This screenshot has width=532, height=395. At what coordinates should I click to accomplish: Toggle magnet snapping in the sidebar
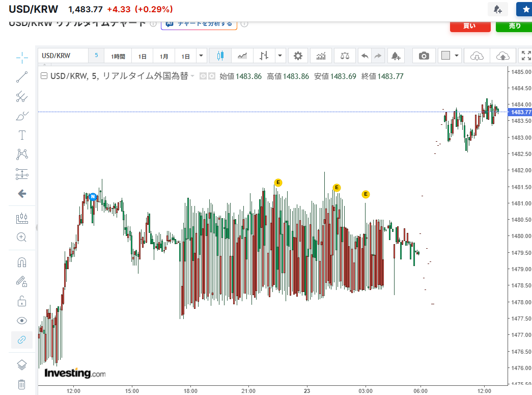click(21, 261)
